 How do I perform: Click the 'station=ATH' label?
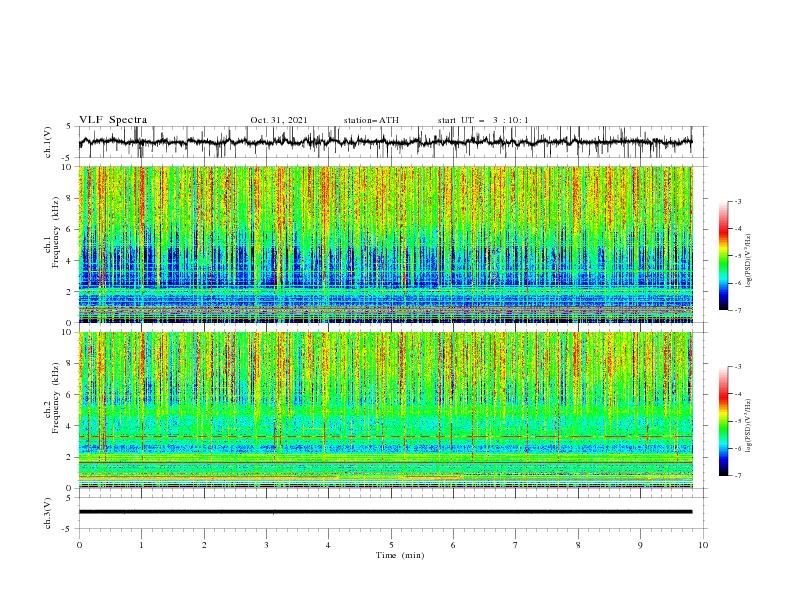click(x=371, y=120)
